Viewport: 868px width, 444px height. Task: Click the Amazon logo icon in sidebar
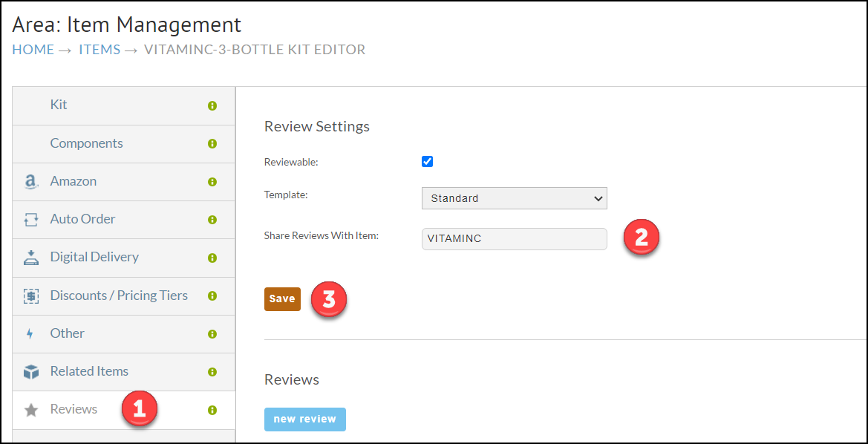pos(31,182)
